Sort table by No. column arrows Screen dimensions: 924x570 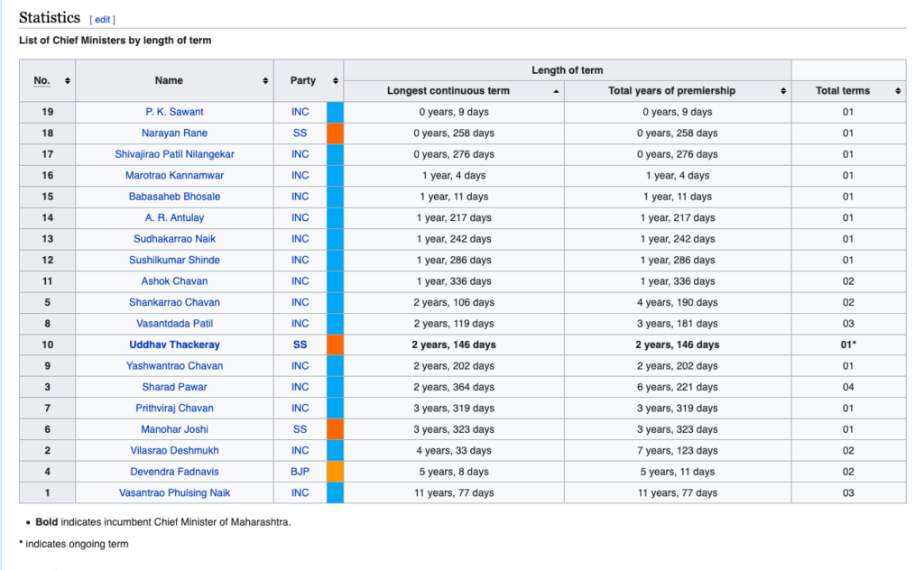68,81
